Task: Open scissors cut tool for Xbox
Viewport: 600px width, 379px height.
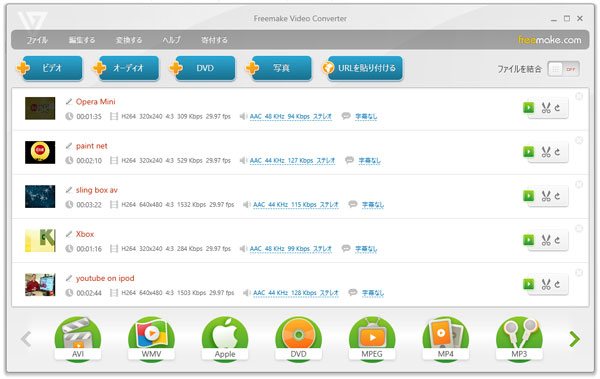Action: (546, 240)
